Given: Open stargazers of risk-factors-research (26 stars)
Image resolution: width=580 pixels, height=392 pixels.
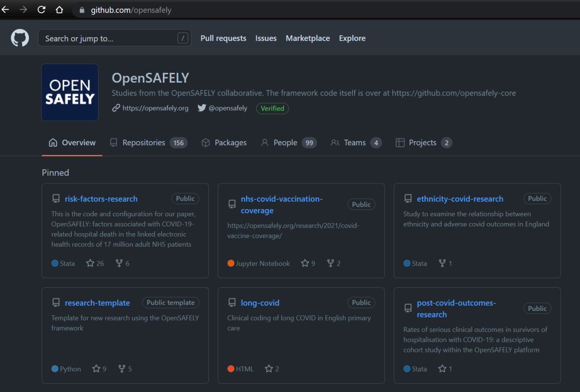Looking at the screenshot, I should (95, 263).
